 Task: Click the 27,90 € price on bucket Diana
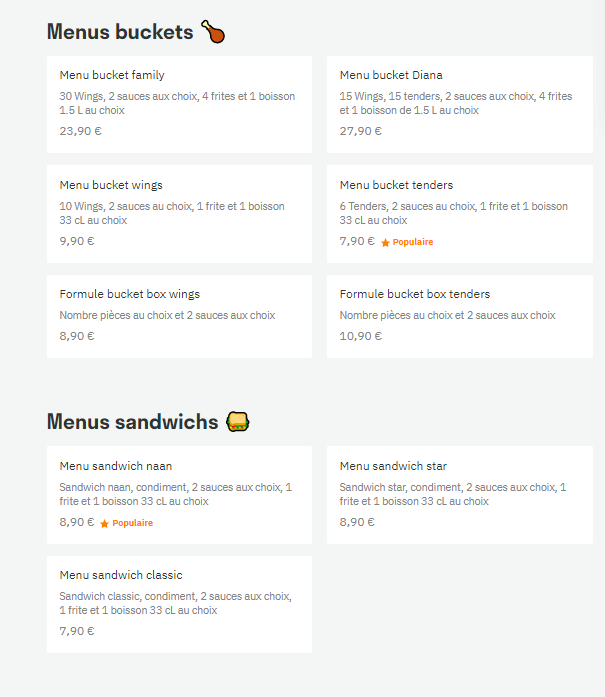click(x=361, y=131)
